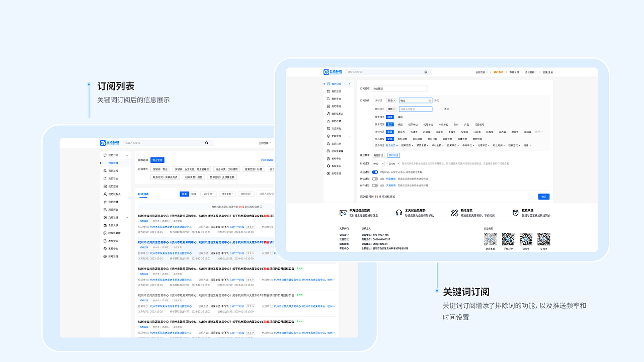Open VIP服务 in keyword subscription top bar
This screenshot has width=644, height=362.
point(498,72)
